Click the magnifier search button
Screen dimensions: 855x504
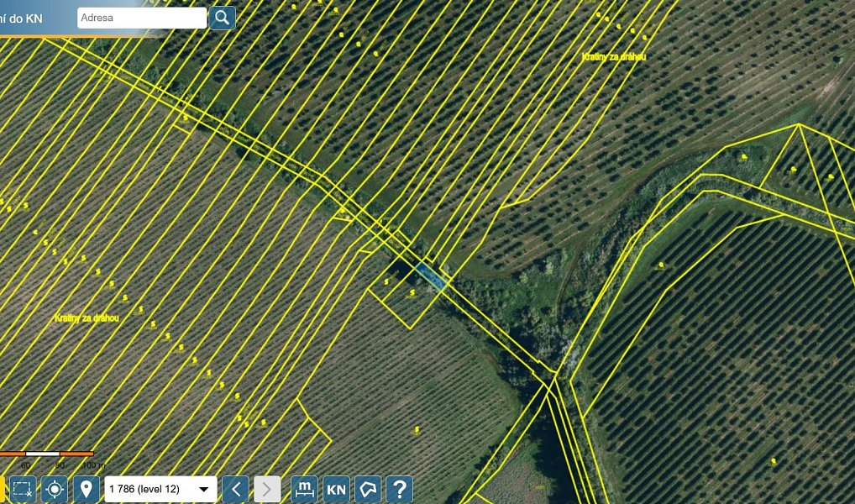tap(222, 18)
